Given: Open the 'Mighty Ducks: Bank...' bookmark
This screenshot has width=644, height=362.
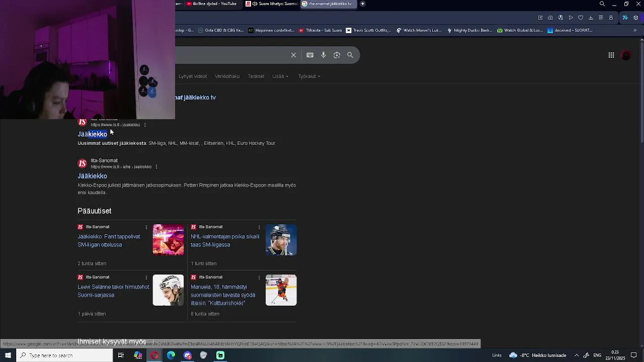Looking at the screenshot, I should coord(469,30).
